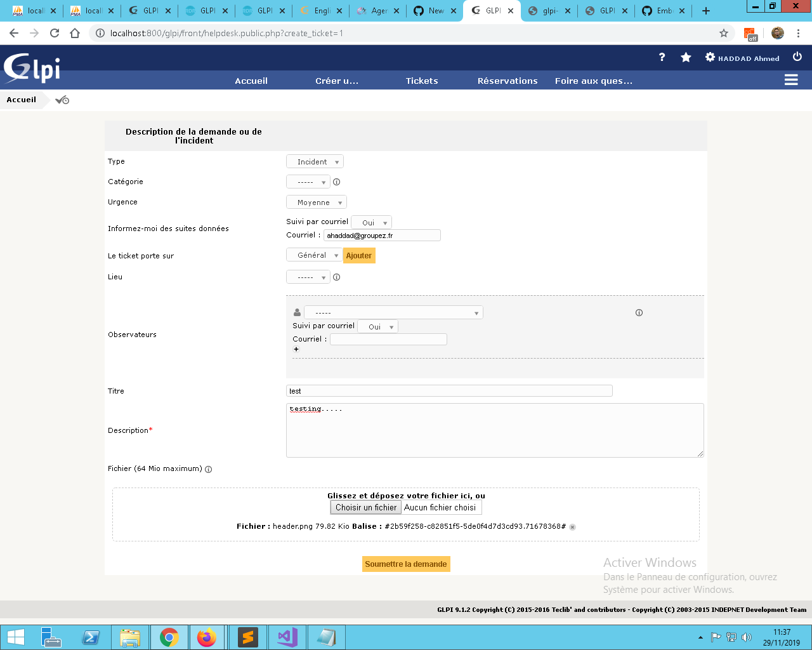Add another observer with the plus icon

pos(296,349)
